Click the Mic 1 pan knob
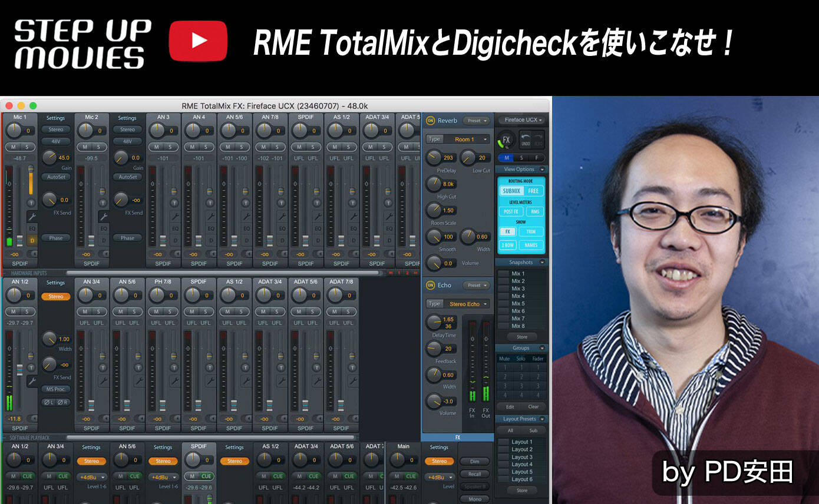The width and height of the screenshot is (819, 504). (13, 131)
